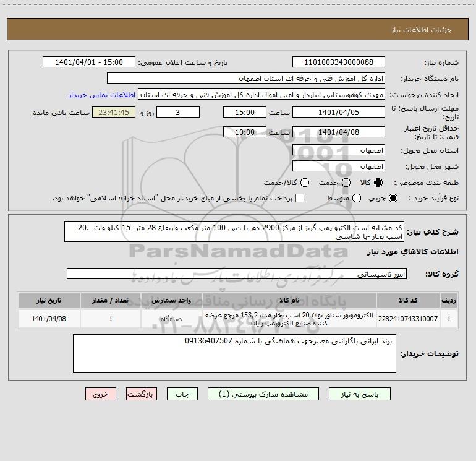This screenshot has width=476, height=461.
Task: Click the چاپ print button
Action: (182, 394)
